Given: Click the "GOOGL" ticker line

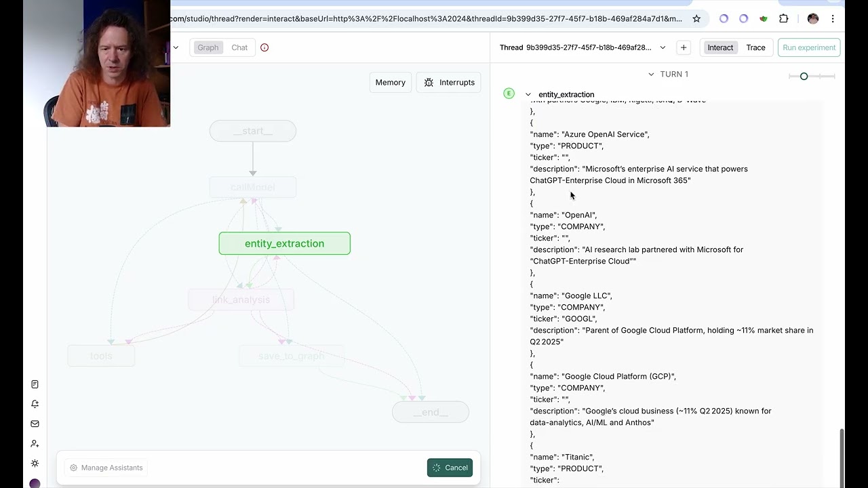Looking at the screenshot, I should tap(564, 319).
